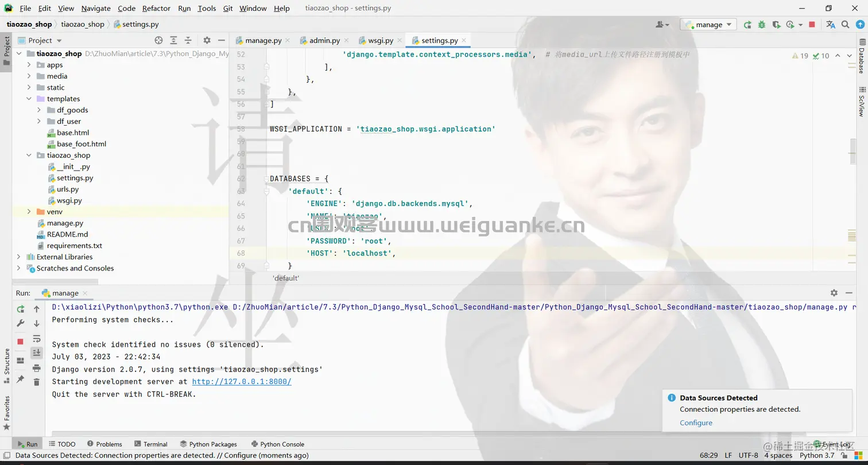Open the Terminal tool window

pyautogui.click(x=151, y=444)
